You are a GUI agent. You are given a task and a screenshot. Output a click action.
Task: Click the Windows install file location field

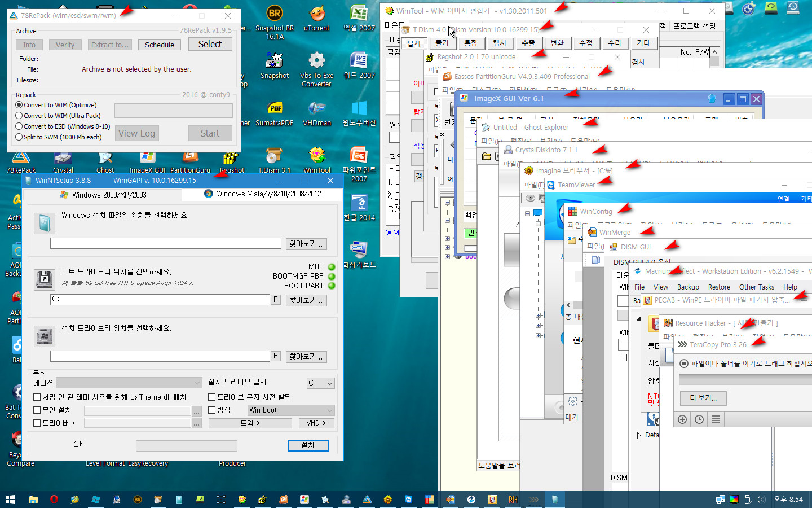click(166, 243)
